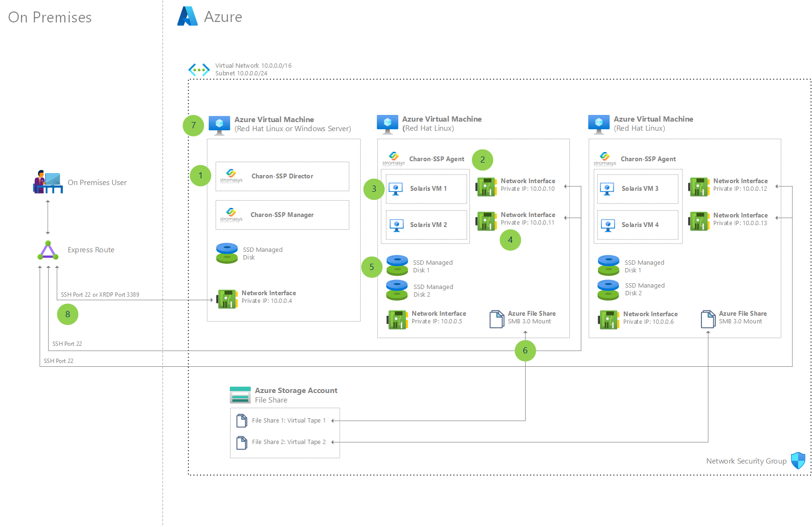Select network interface icon for 10.0.0.5

click(397, 320)
